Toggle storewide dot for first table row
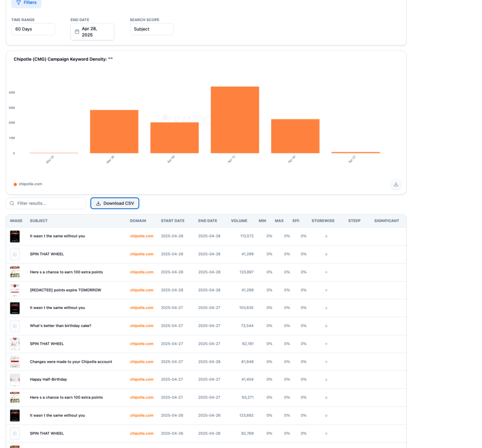482x448 pixels. tap(326, 236)
